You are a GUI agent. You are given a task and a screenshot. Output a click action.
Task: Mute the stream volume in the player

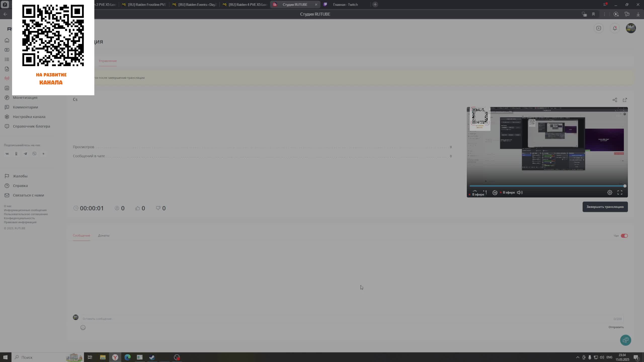519,193
